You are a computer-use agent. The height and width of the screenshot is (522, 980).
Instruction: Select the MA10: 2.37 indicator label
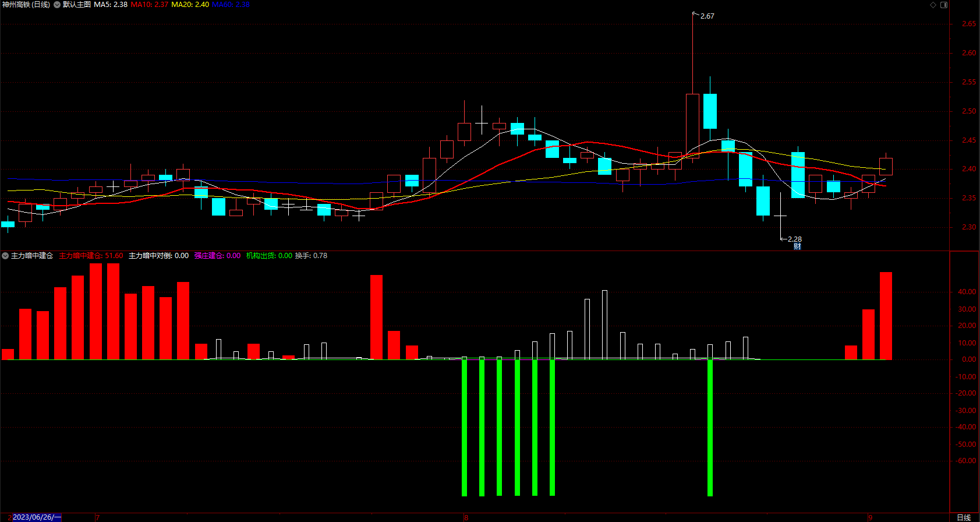[150, 5]
